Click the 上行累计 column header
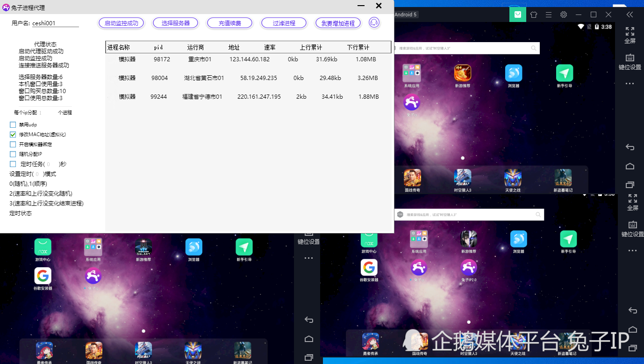The width and height of the screenshot is (644, 364). pyautogui.click(x=311, y=47)
